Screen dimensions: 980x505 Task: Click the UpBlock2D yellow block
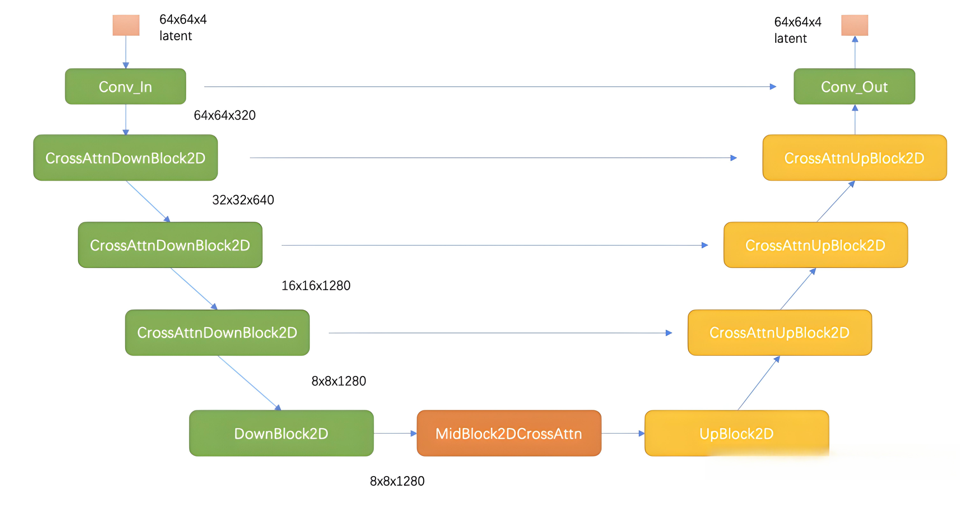737,433
